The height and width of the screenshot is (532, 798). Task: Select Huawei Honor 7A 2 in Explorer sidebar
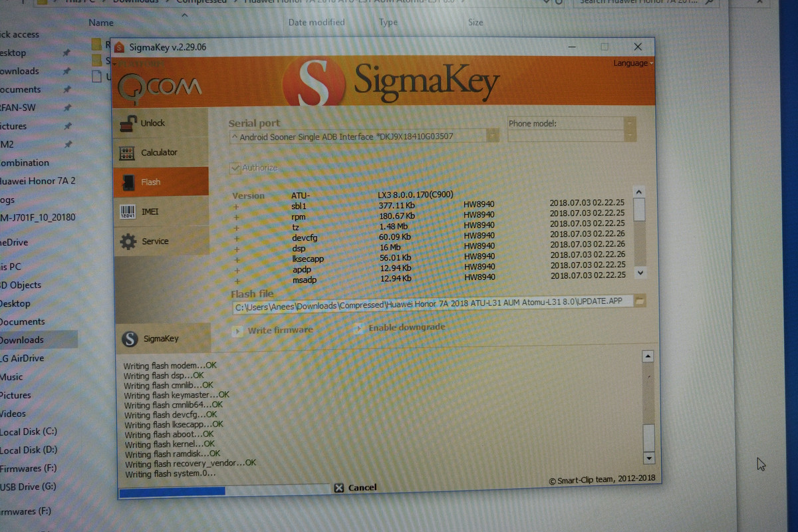pyautogui.click(x=37, y=181)
